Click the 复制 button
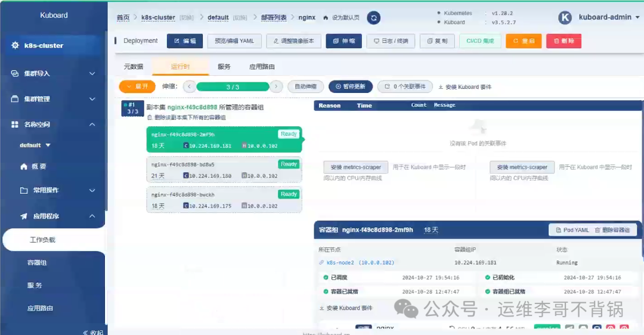This screenshot has width=644, height=335. click(438, 41)
